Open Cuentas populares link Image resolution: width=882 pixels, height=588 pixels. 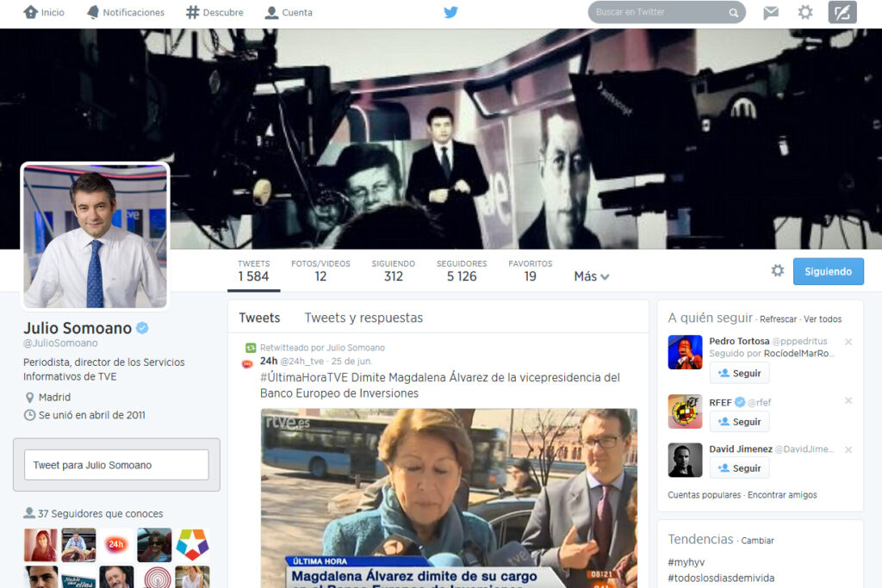[x=705, y=495]
